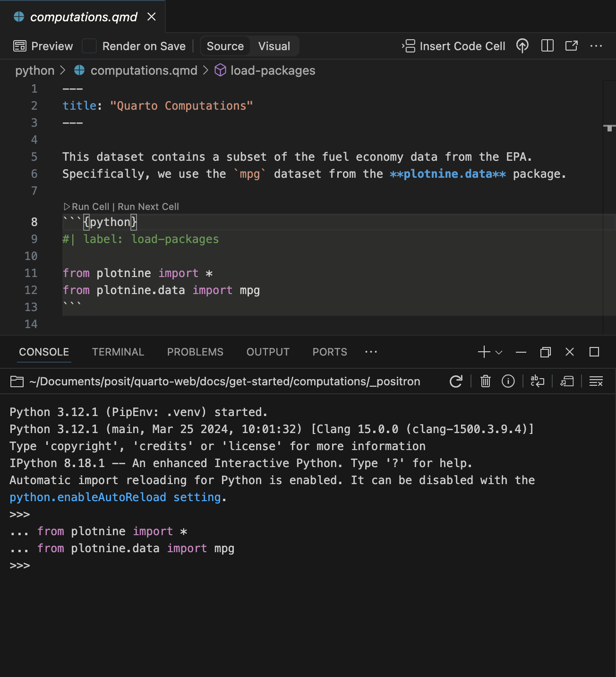The image size is (616, 677).
Task: Minimize the panel with dash icon
Action: (x=521, y=352)
